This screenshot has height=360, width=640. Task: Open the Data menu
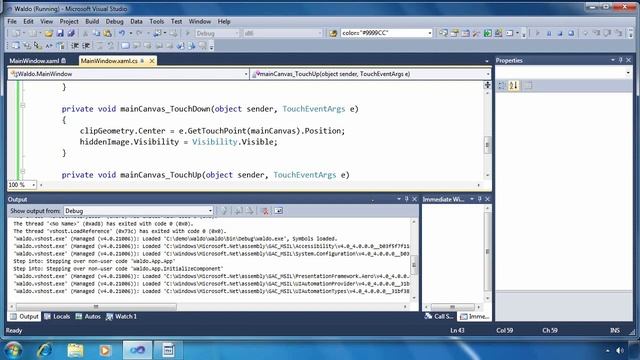pyautogui.click(x=136, y=21)
